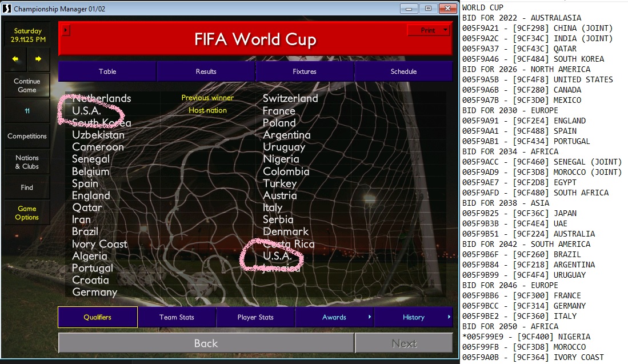Expand the Awards submenu arrow
The height and width of the screenshot is (364, 628).
[369, 317]
